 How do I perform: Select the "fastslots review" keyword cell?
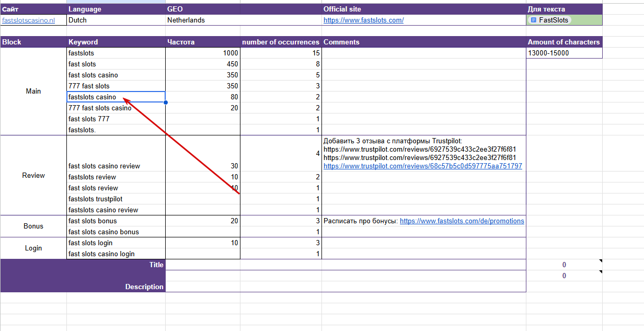pyautogui.click(x=116, y=177)
